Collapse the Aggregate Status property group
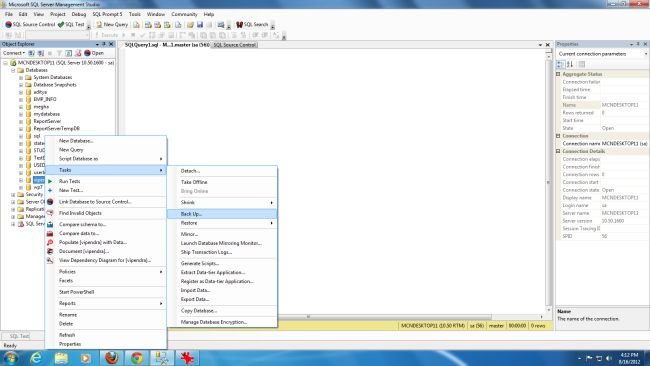The width and height of the screenshot is (650, 366). pyautogui.click(x=558, y=74)
